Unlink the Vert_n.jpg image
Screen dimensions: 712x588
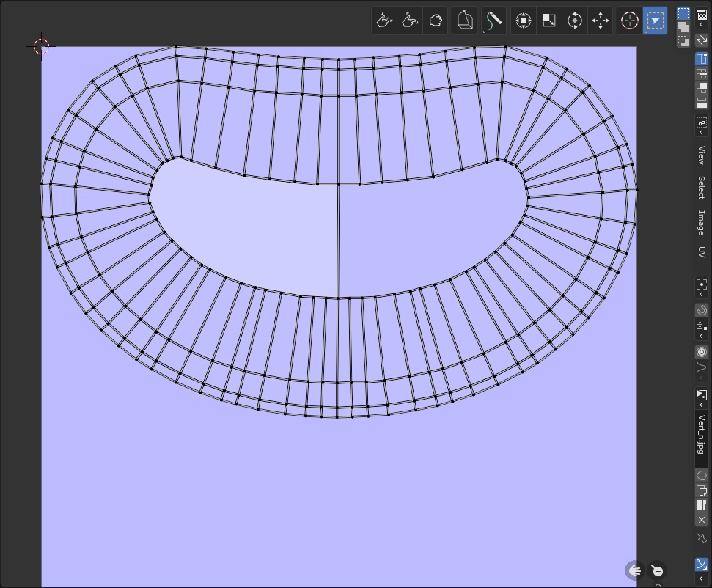702,520
